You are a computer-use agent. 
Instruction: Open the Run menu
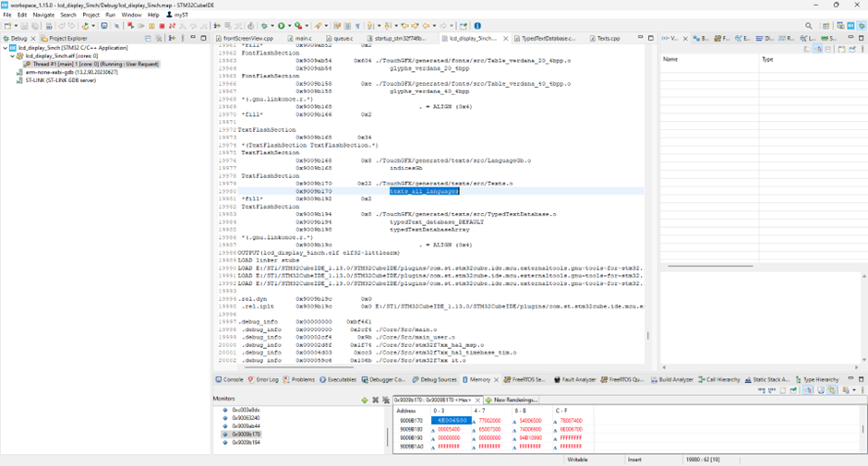coord(110,15)
